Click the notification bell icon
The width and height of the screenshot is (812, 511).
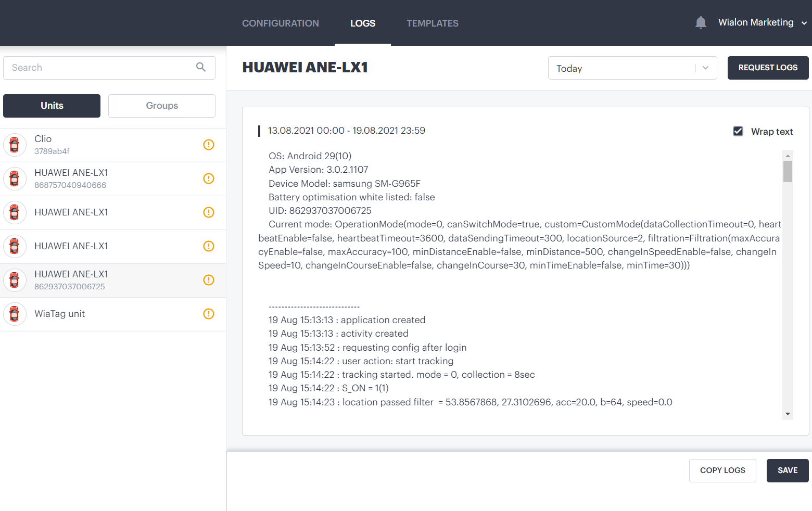coord(701,22)
